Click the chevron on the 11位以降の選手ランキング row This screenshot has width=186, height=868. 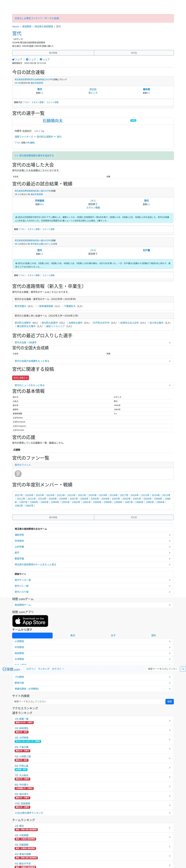[x=169, y=813]
